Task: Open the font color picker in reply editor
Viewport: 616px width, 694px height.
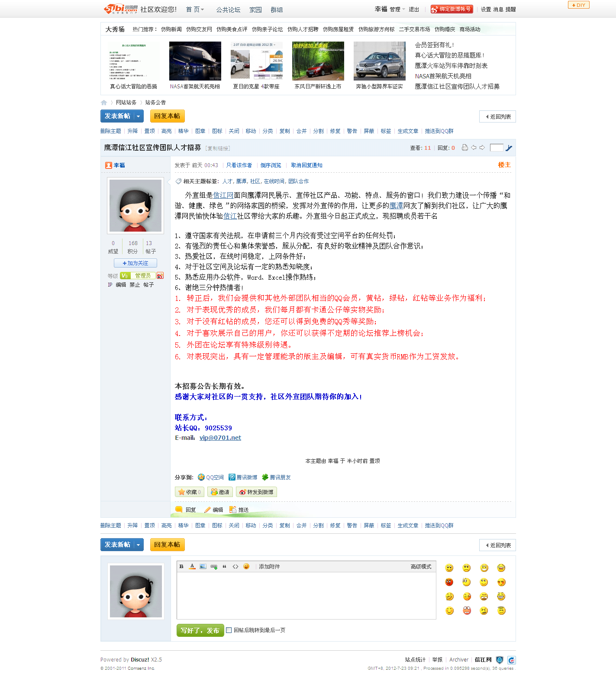Action: (x=192, y=567)
